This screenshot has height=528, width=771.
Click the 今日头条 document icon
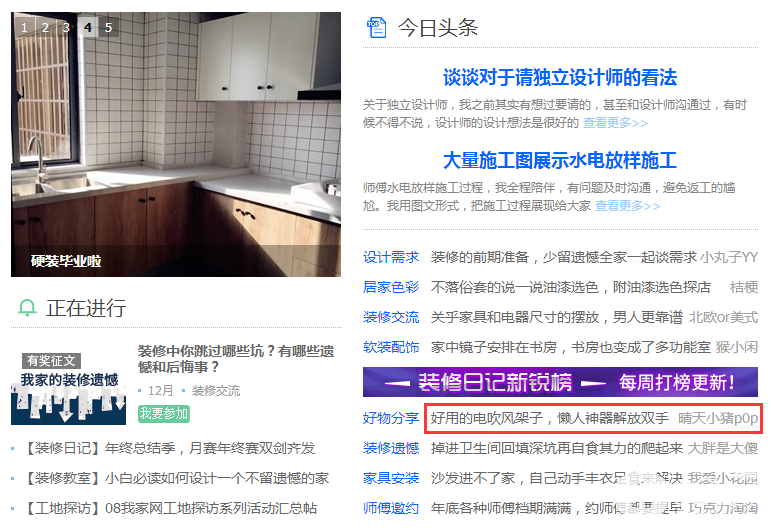pos(377,28)
